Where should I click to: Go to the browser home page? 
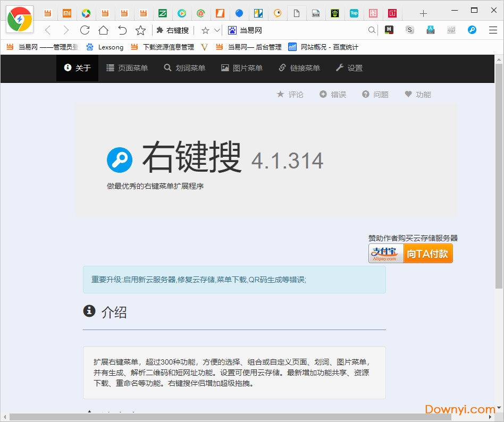103,30
